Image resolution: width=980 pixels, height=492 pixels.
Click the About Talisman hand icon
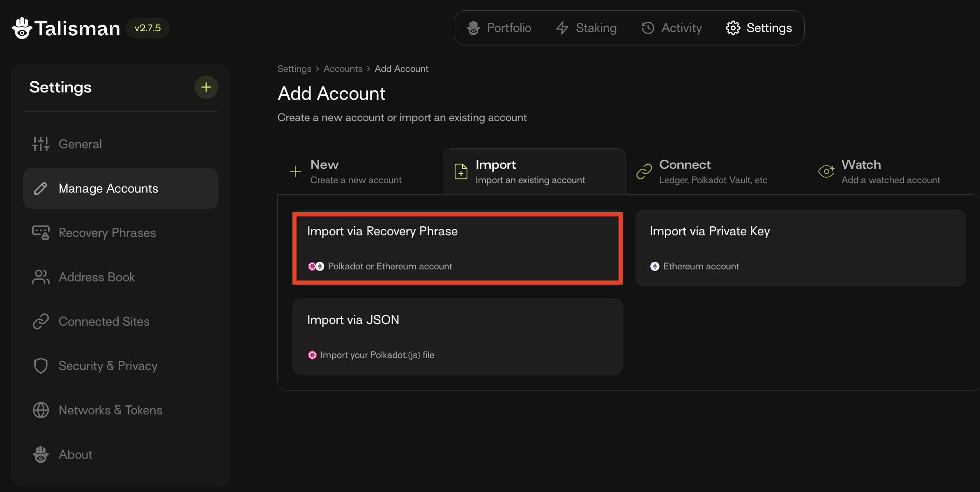(41, 454)
